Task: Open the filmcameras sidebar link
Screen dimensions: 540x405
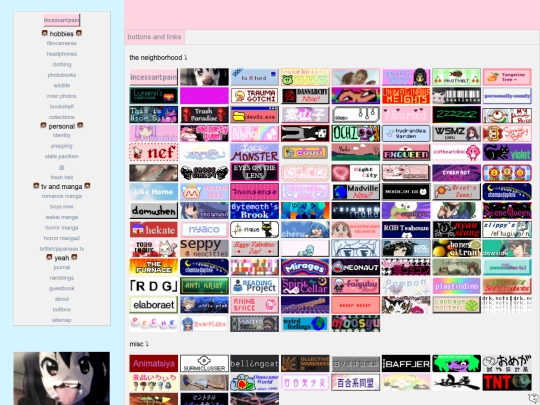Action: pos(62,43)
